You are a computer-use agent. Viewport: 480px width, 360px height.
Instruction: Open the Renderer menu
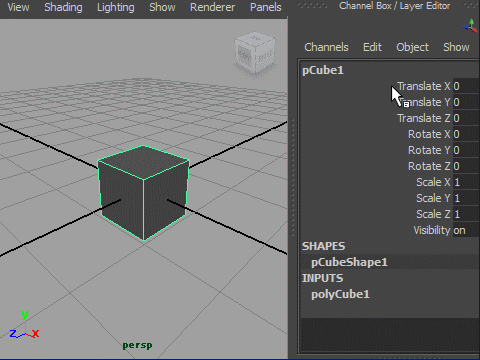point(212,7)
